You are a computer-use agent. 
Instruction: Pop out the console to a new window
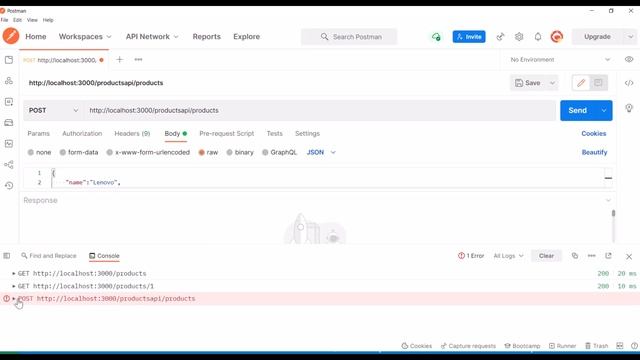(608, 256)
